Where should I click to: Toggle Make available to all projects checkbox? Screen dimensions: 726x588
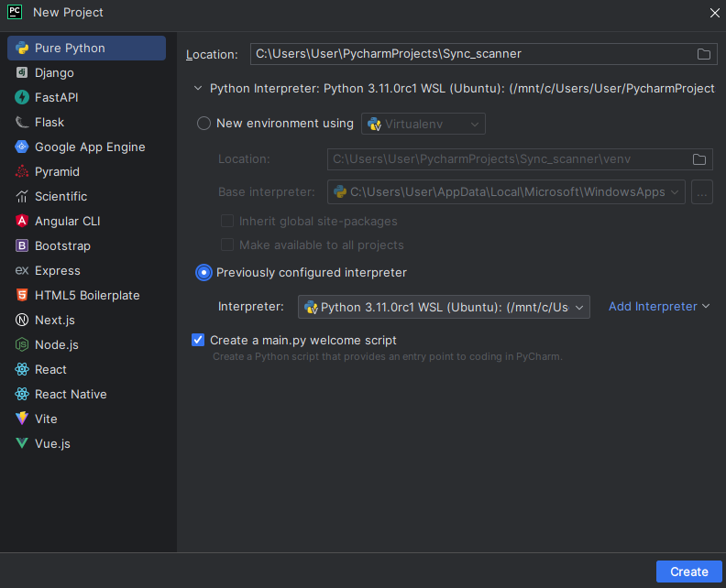click(227, 245)
